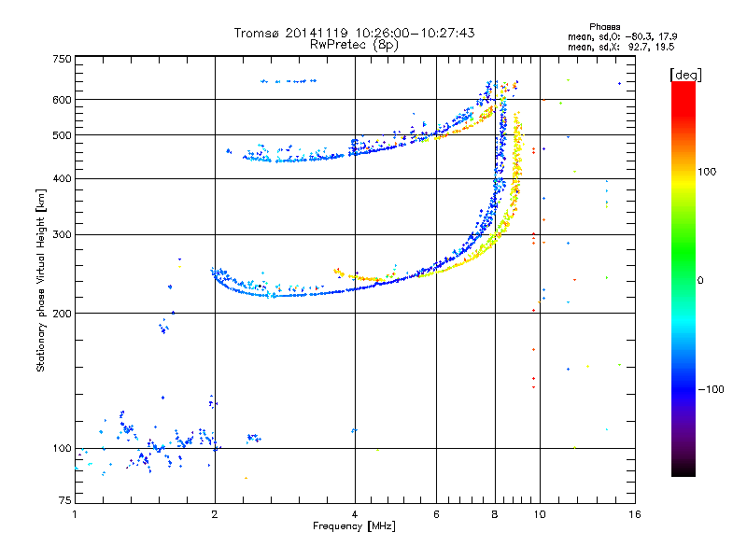Click the y-axis tick label "750"
The image size is (747, 560).
pyautogui.click(x=62, y=59)
